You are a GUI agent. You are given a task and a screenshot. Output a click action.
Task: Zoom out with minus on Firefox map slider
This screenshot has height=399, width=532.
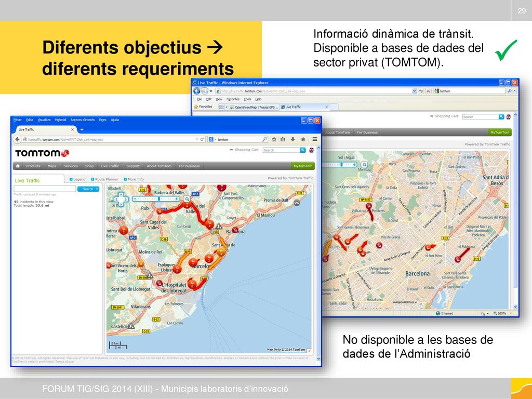[x=135, y=199]
